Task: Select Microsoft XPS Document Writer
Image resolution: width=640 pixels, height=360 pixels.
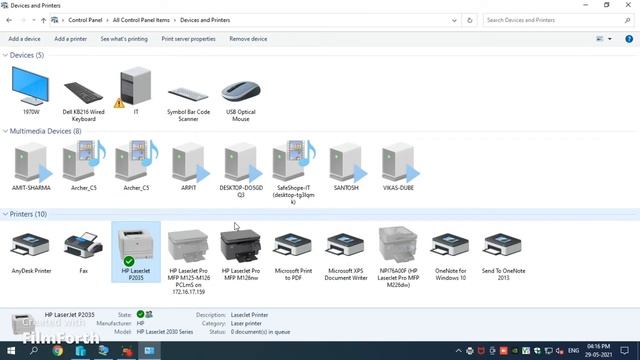Action: click(x=346, y=256)
